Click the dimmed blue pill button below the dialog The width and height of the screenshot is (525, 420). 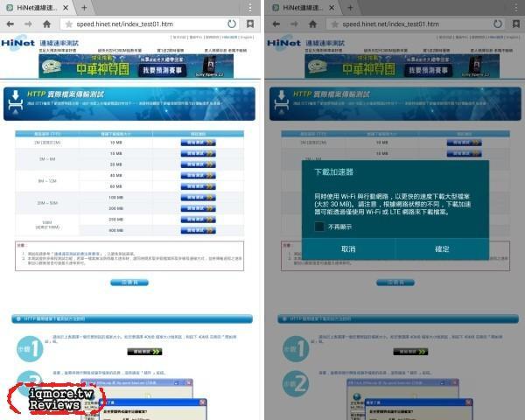point(395,283)
